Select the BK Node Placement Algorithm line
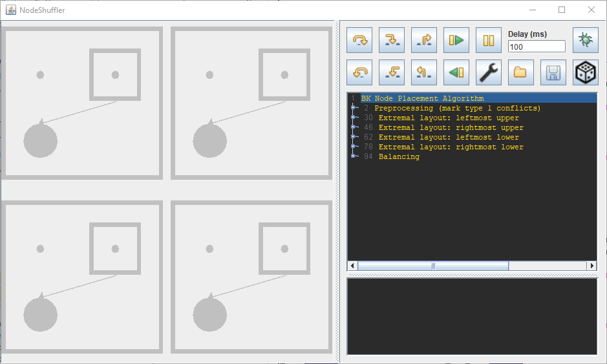 pos(422,98)
